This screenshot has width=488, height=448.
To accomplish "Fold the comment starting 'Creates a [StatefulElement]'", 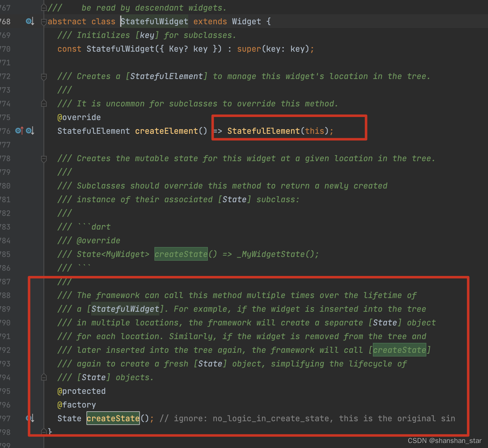I will click(44, 77).
